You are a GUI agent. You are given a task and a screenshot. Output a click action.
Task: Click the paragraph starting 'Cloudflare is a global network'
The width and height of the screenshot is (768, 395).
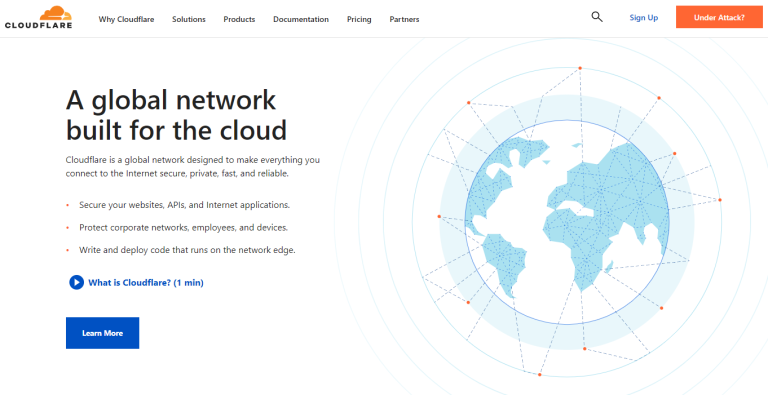pyautogui.click(x=192, y=167)
